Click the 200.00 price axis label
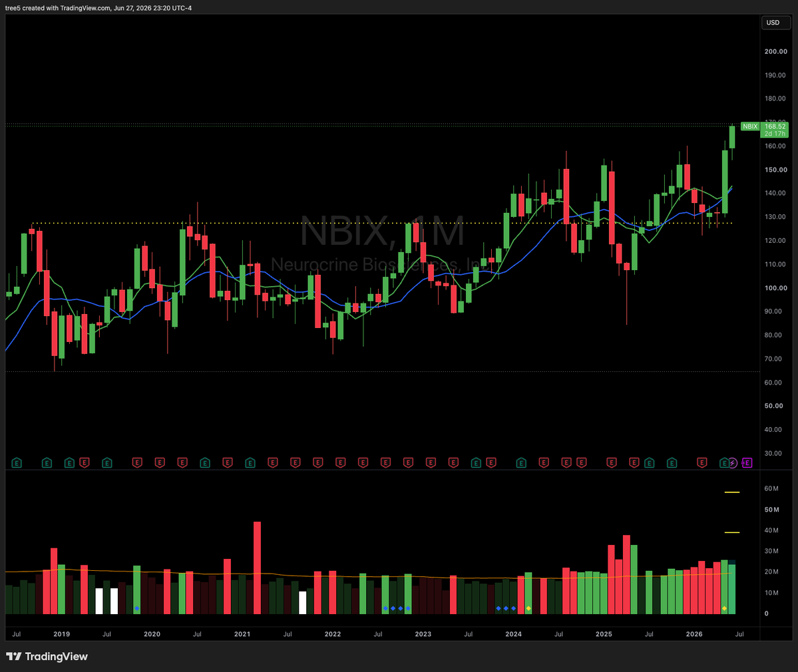 pos(775,51)
